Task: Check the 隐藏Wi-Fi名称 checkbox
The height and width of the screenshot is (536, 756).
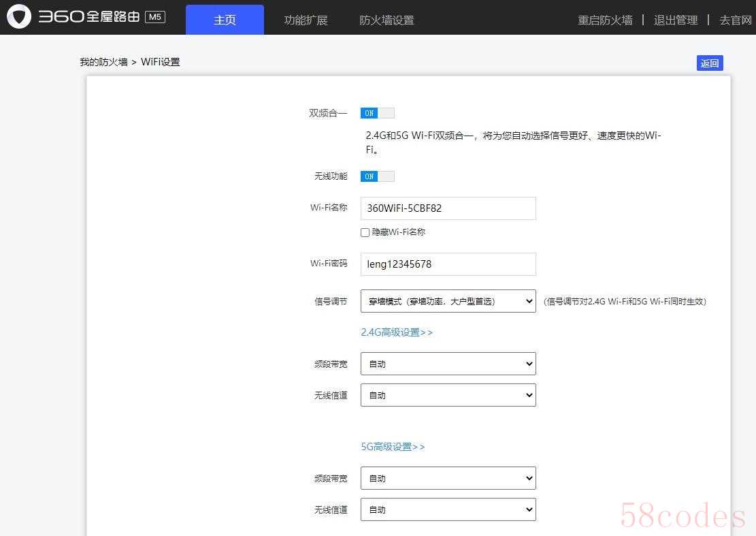Action: [365, 232]
